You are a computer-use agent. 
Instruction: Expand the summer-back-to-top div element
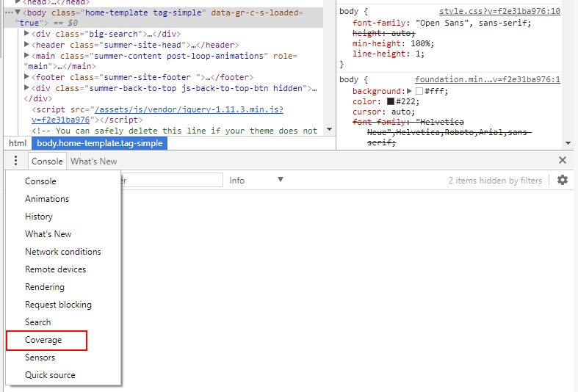tap(26, 88)
